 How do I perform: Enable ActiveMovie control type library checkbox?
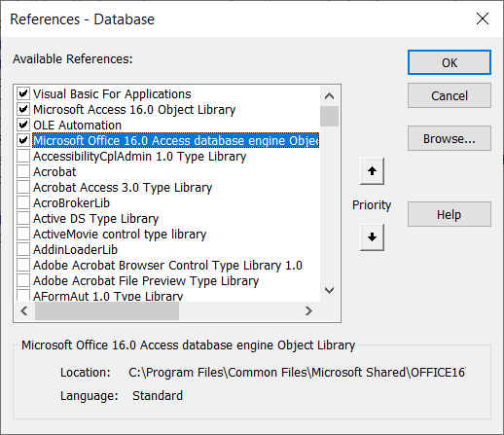(x=23, y=235)
